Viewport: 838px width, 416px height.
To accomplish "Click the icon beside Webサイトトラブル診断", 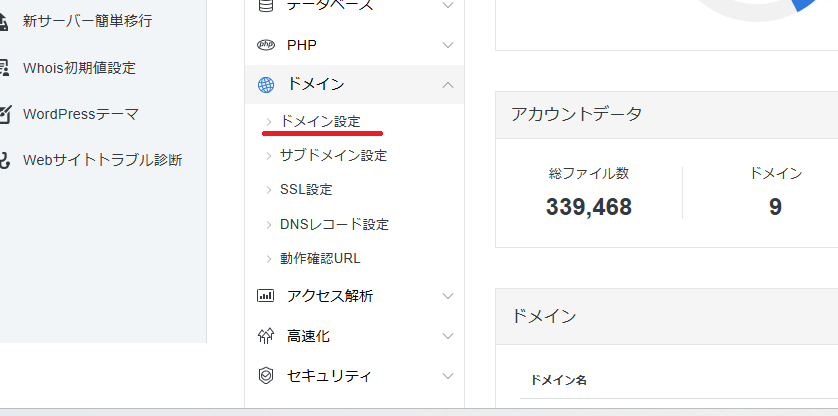I will pos(5,160).
